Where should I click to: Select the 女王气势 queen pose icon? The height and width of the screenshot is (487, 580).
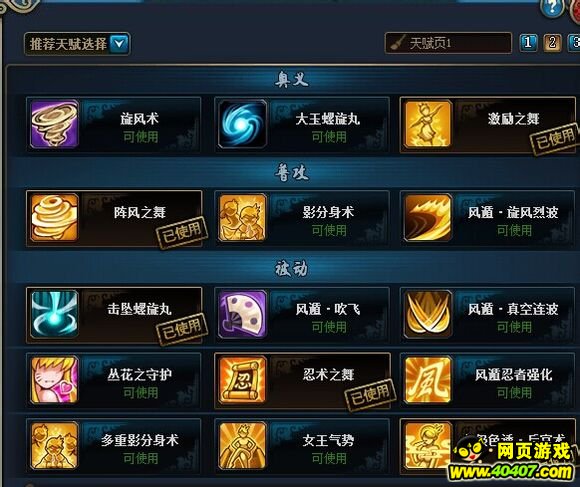[242, 446]
